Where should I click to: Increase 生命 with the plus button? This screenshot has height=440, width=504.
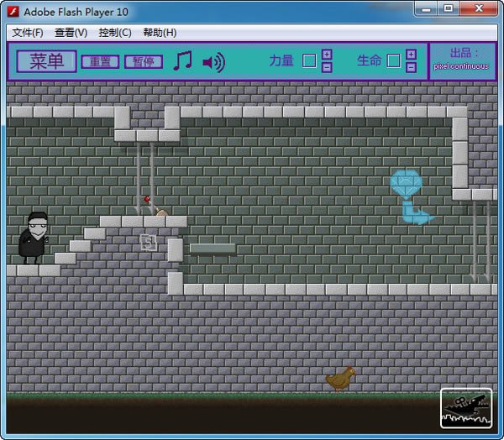(x=411, y=55)
